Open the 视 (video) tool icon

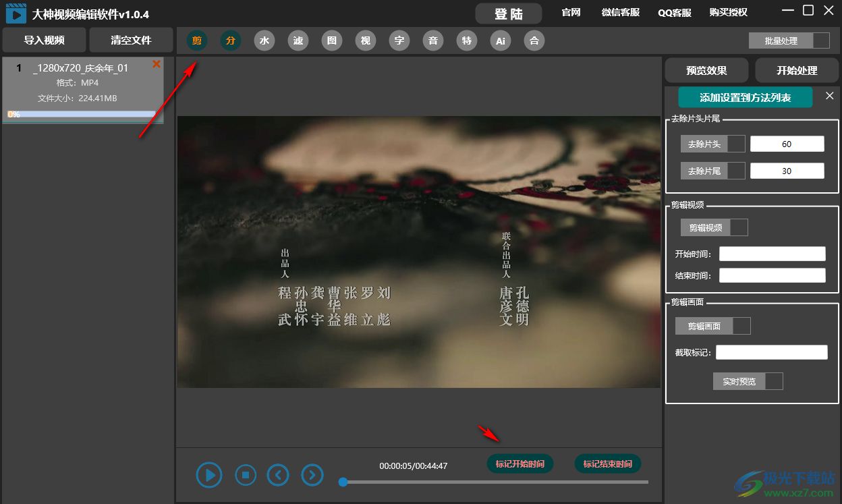[366, 41]
